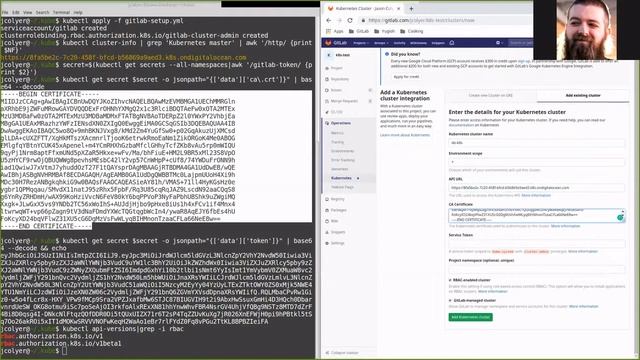Click the k8s-test project avatar

pyautogui.click(x=329, y=55)
